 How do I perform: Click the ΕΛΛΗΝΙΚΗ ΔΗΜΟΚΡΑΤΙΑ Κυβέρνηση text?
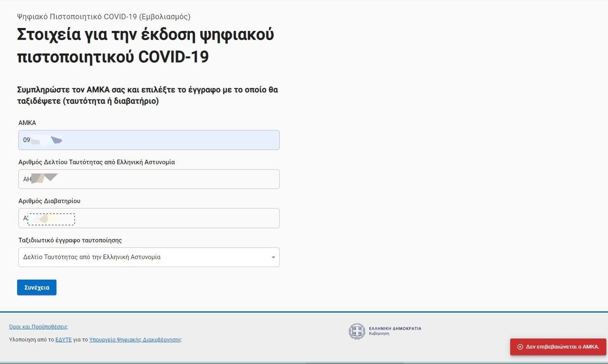pos(395,331)
